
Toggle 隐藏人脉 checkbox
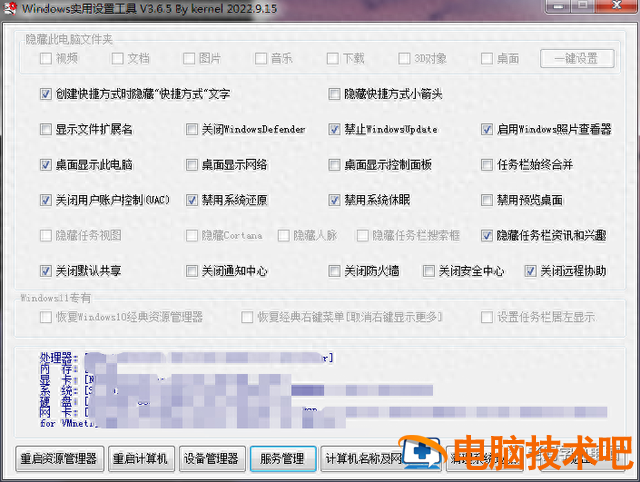(x=284, y=235)
